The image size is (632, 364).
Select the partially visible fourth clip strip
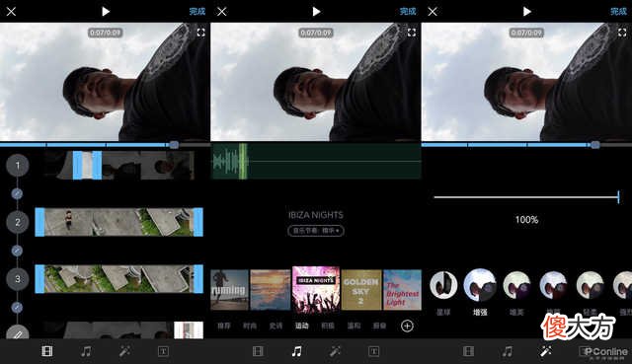pyautogui.click(x=122, y=330)
